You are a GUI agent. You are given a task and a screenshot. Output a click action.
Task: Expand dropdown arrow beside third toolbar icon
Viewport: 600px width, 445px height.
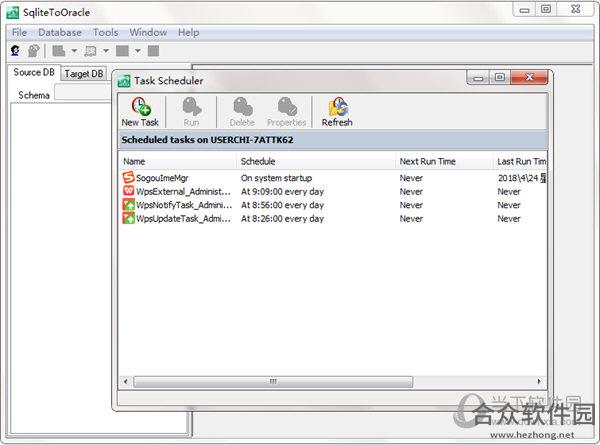[74, 51]
